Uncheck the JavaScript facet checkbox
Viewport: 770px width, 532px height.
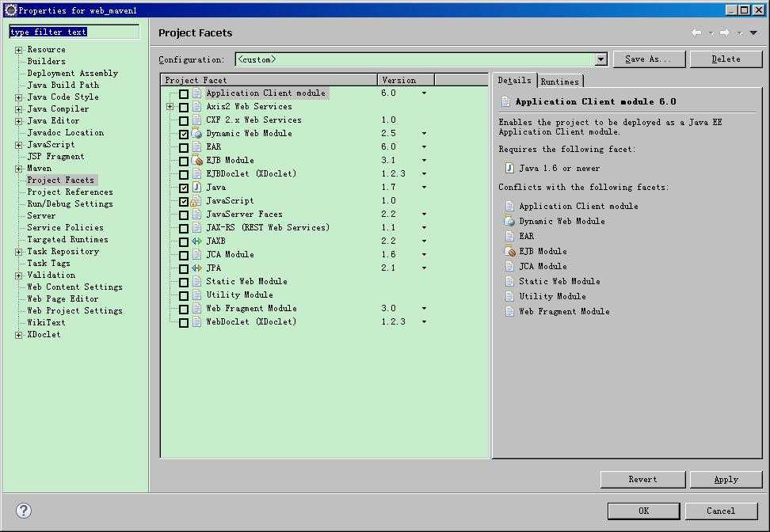pyautogui.click(x=184, y=201)
